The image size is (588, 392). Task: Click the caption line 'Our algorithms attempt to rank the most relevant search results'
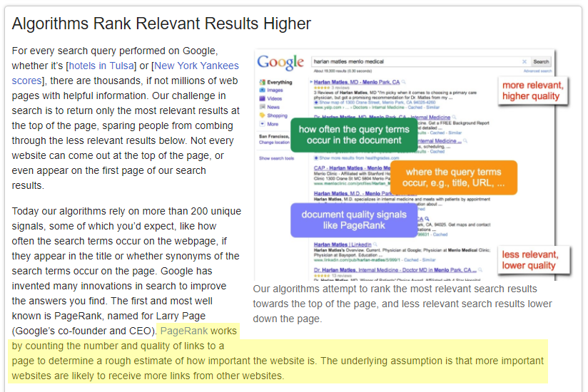[395, 289]
